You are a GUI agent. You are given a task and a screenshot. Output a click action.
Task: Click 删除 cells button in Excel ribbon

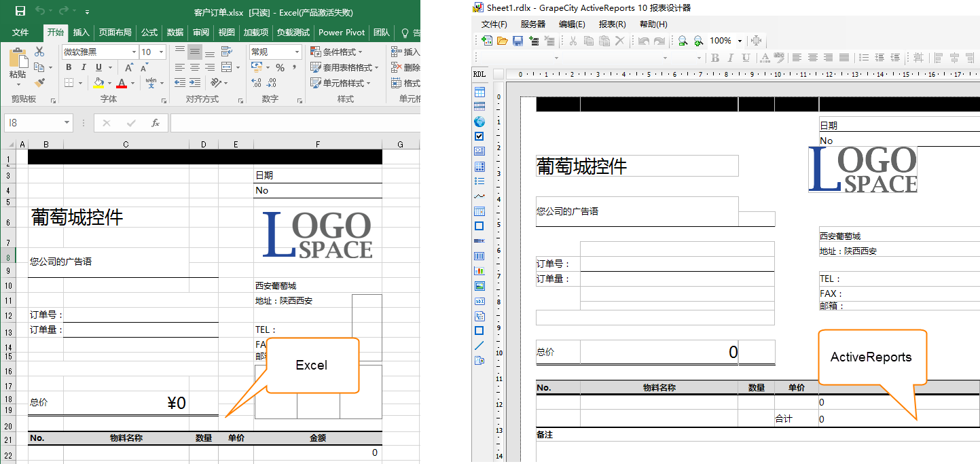(x=405, y=67)
